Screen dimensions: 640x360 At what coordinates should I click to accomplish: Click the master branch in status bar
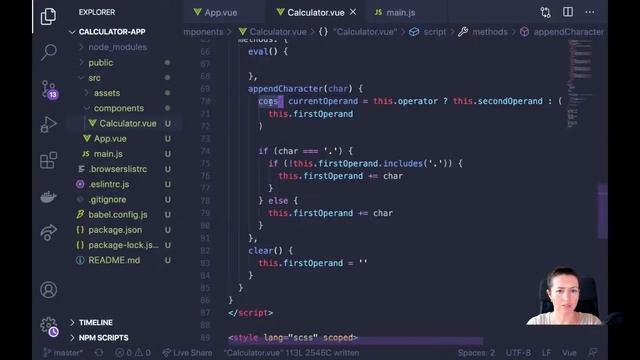(63, 353)
